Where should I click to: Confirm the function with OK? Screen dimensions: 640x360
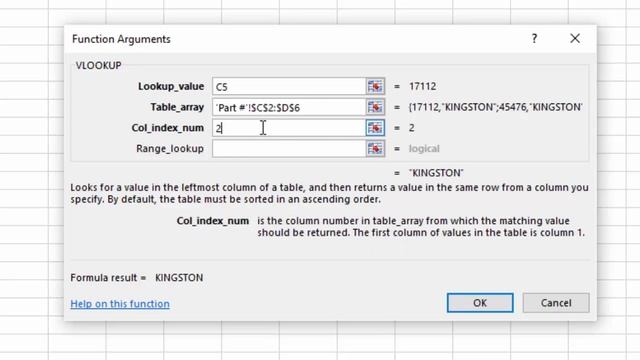tap(480, 303)
